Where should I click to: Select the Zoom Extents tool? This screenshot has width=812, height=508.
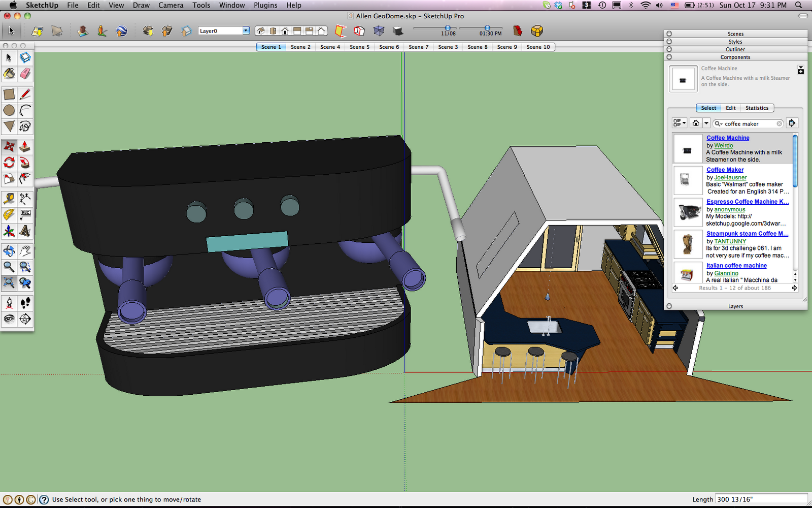pos(9,283)
